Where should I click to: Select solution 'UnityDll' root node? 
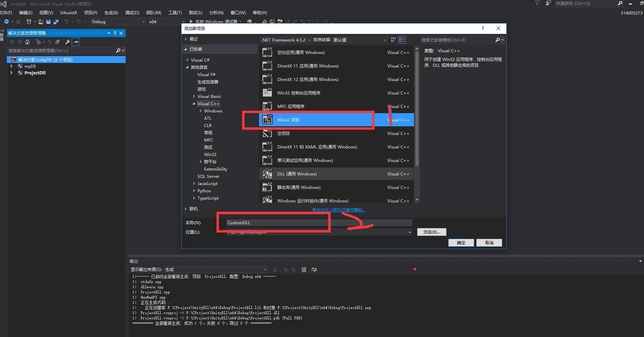pyautogui.click(x=66, y=60)
